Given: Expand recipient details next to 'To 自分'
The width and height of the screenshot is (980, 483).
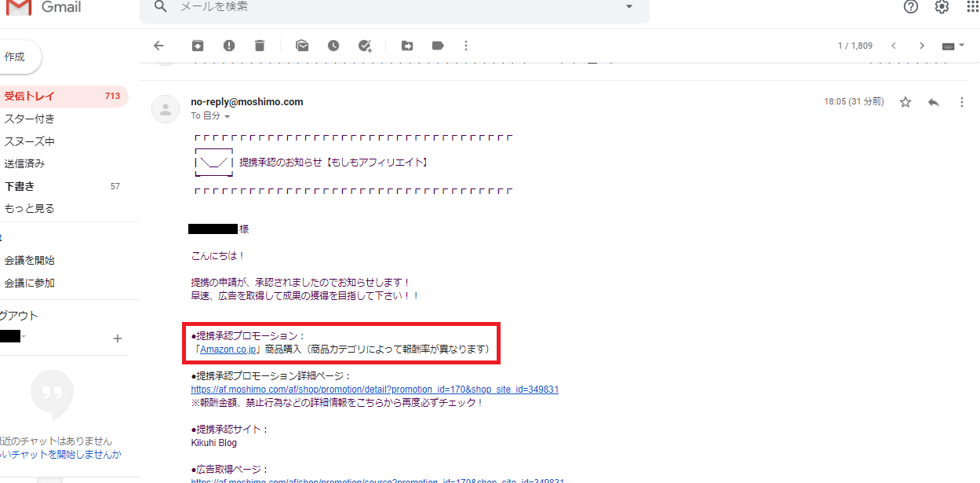Looking at the screenshot, I should [228, 116].
